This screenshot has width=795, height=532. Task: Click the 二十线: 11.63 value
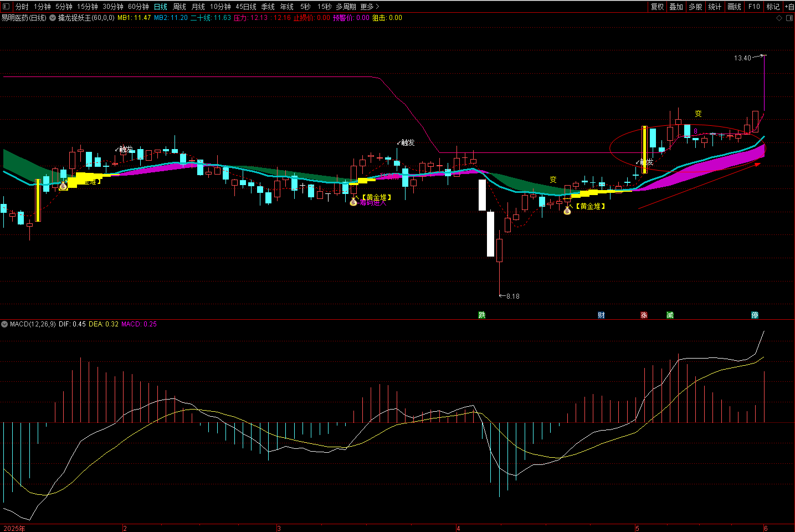(x=211, y=18)
